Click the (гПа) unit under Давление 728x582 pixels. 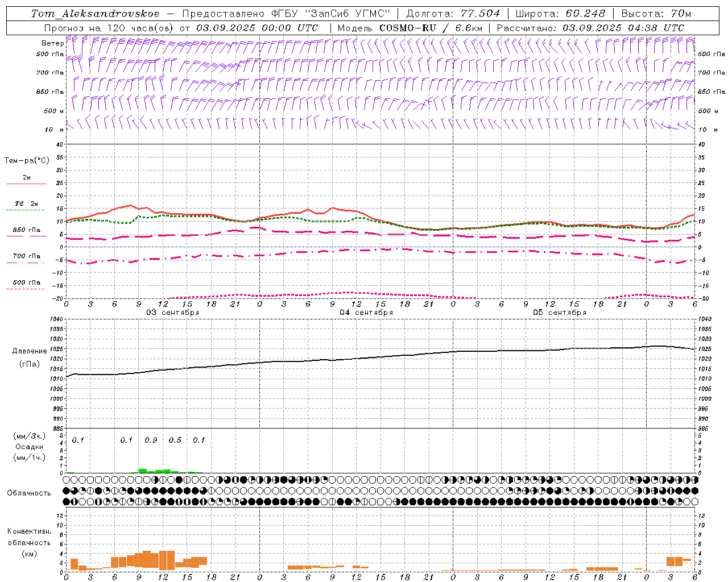[x=30, y=364]
